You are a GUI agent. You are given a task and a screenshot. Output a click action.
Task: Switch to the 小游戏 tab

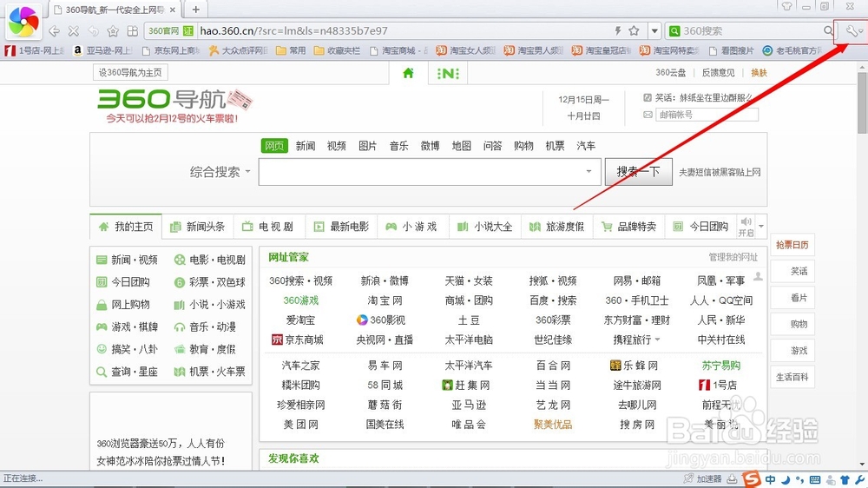coord(413,227)
